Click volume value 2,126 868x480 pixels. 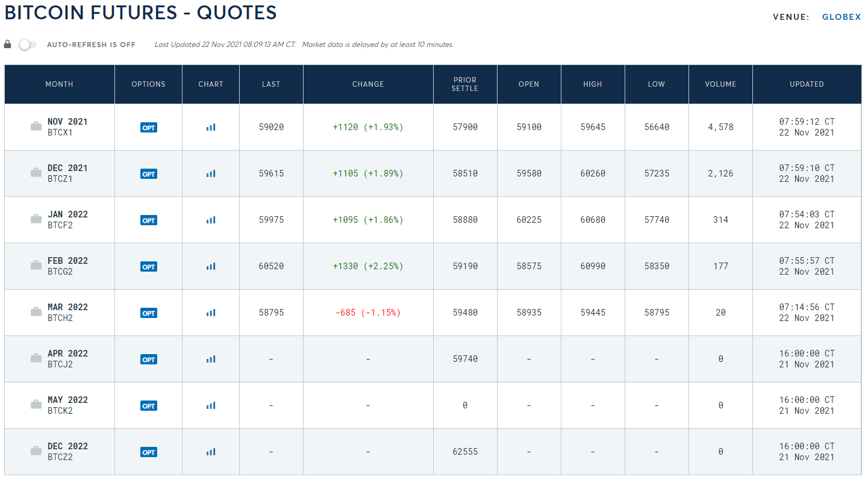point(720,173)
